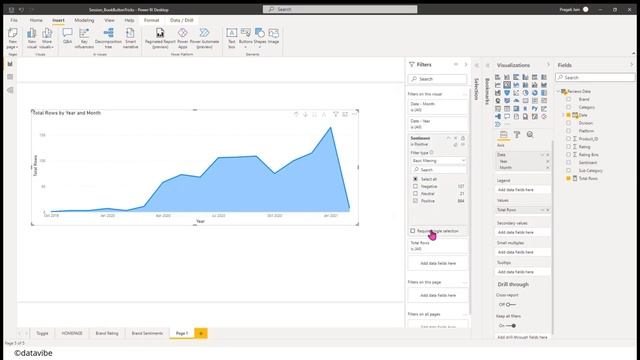This screenshot has height=360, width=640.
Task: Open the Selection pane tab
Action: 476,89
